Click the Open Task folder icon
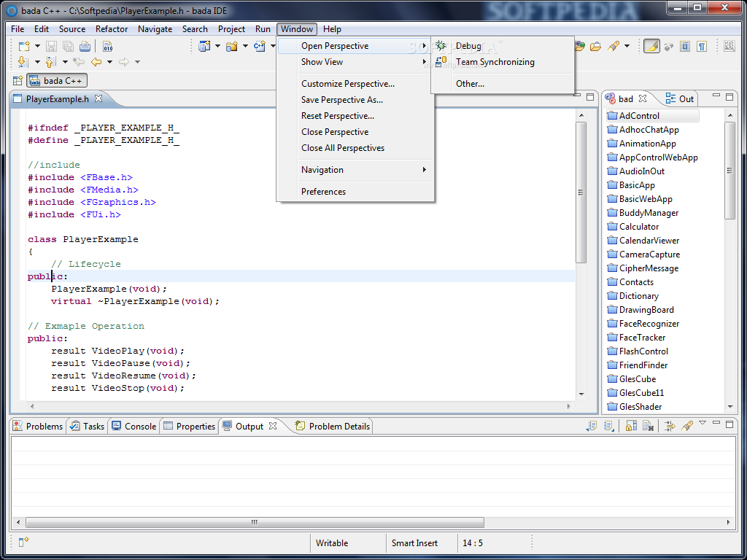 tap(595, 46)
